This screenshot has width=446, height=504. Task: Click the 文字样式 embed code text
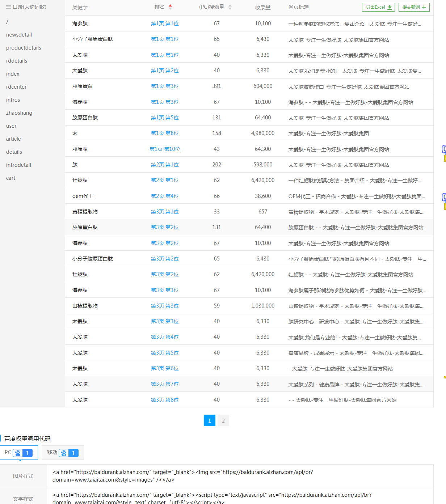coord(212,498)
